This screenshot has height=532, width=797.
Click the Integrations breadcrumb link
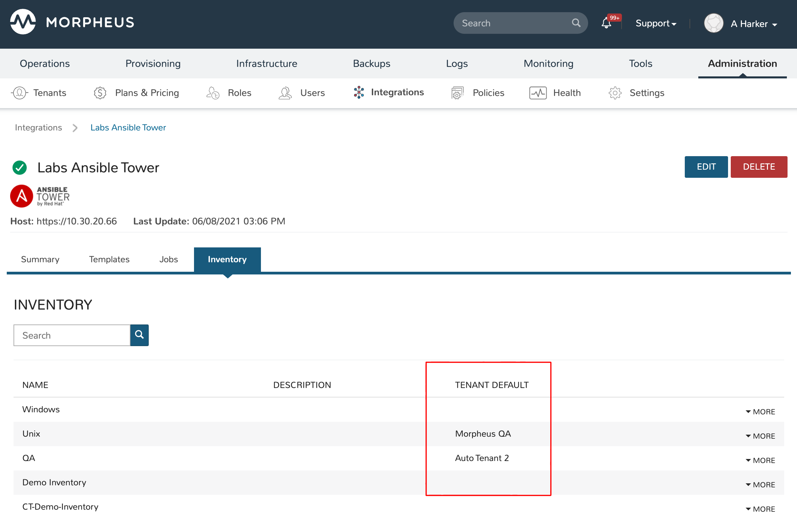[38, 127]
